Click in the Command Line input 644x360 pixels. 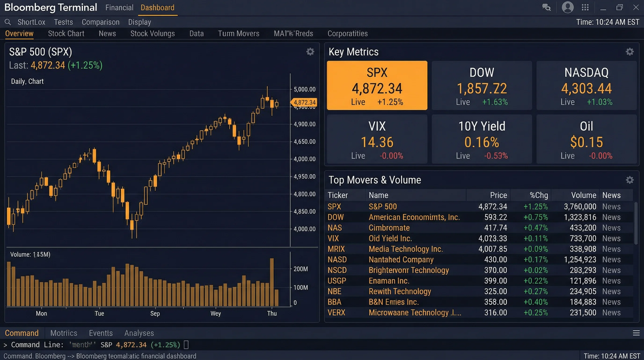(186, 345)
